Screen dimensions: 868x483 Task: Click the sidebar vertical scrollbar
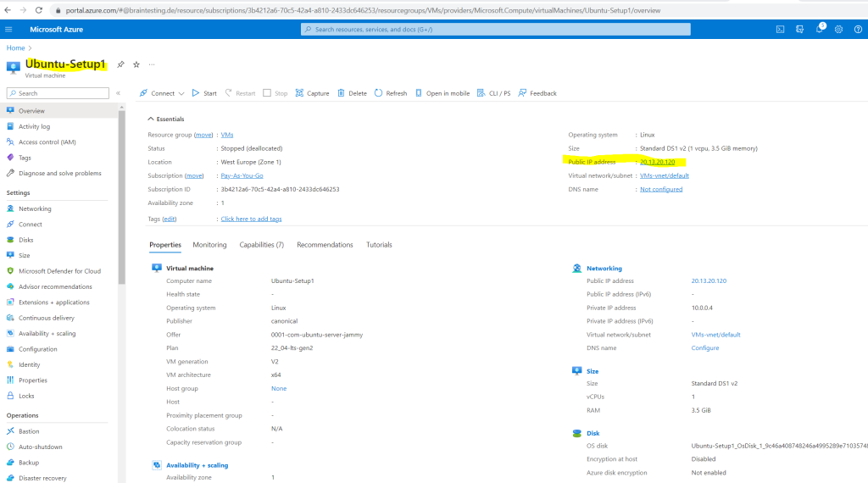click(122, 197)
